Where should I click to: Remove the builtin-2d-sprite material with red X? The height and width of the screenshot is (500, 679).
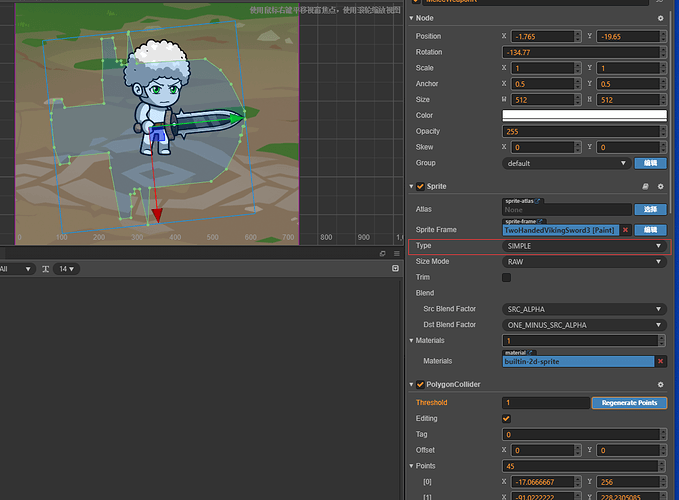pyautogui.click(x=660, y=361)
